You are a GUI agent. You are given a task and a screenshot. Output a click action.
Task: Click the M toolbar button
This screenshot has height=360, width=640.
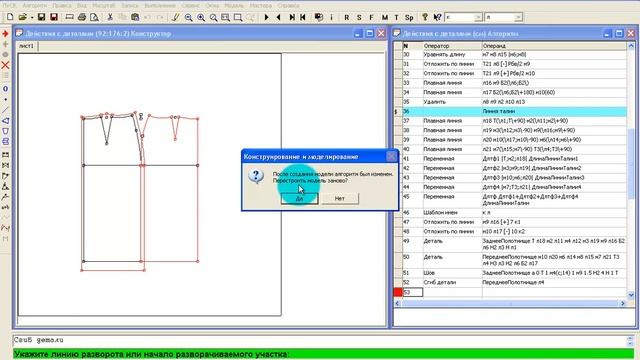click(384, 18)
